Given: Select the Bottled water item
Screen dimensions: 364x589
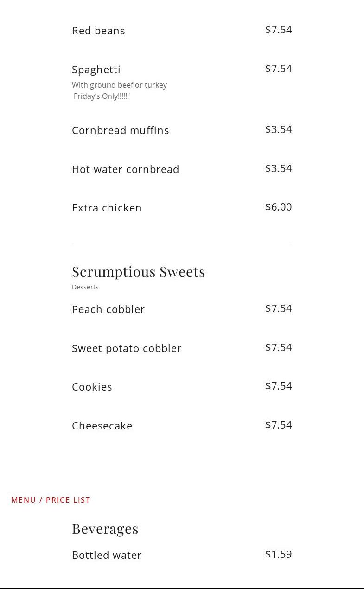Looking at the screenshot, I should tap(107, 555).
